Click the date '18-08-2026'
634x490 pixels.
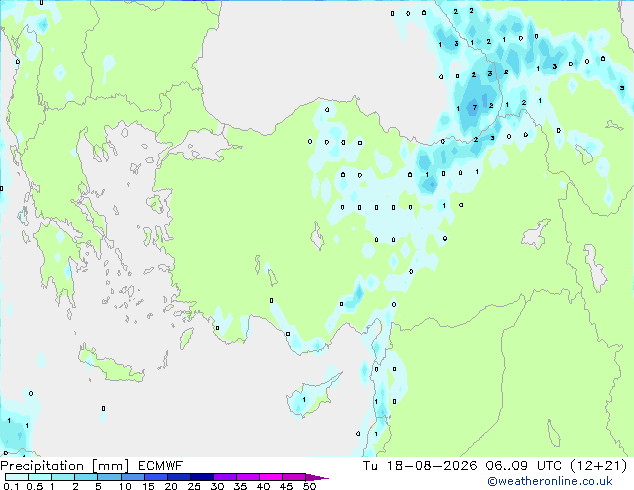pyautogui.click(x=431, y=466)
